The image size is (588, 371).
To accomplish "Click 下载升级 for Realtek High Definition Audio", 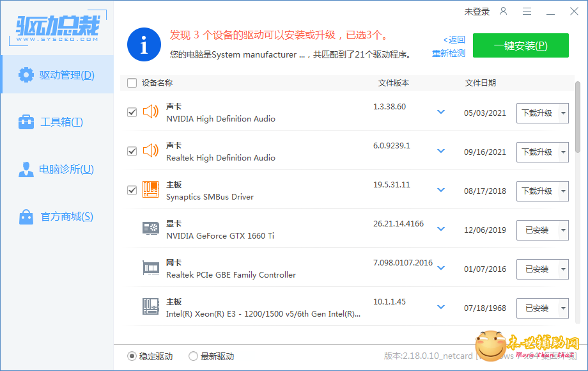I will (537, 152).
